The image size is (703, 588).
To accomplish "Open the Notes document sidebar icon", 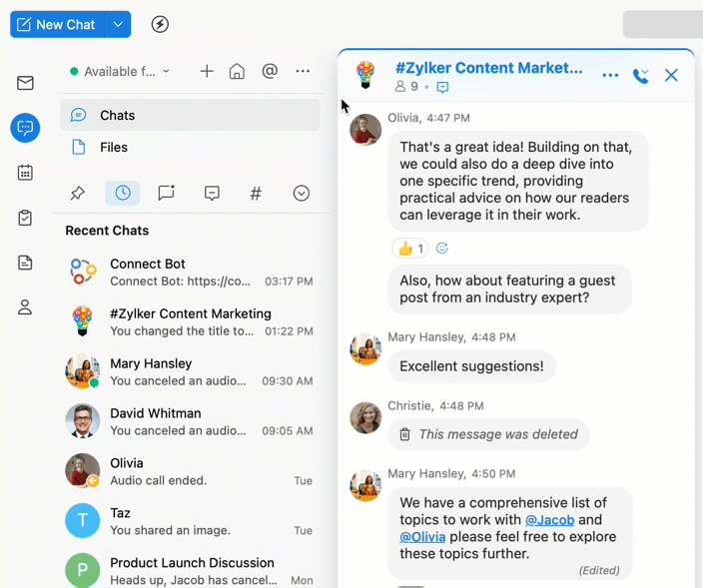I will coord(25,263).
